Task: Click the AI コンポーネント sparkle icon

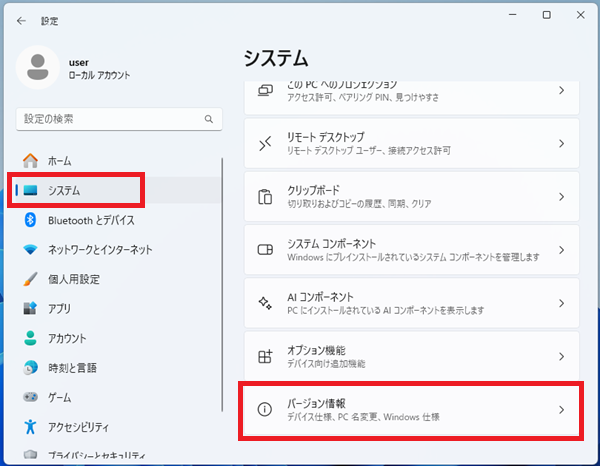Action: click(265, 303)
